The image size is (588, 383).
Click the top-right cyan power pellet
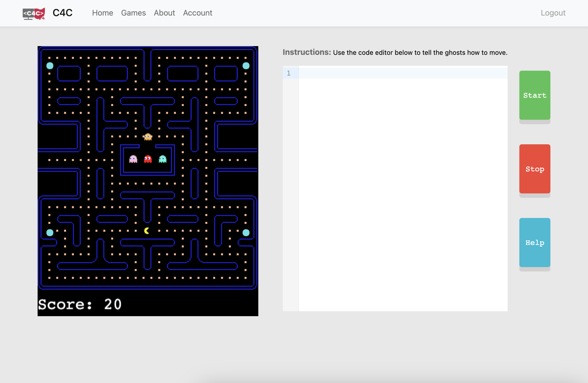point(246,66)
